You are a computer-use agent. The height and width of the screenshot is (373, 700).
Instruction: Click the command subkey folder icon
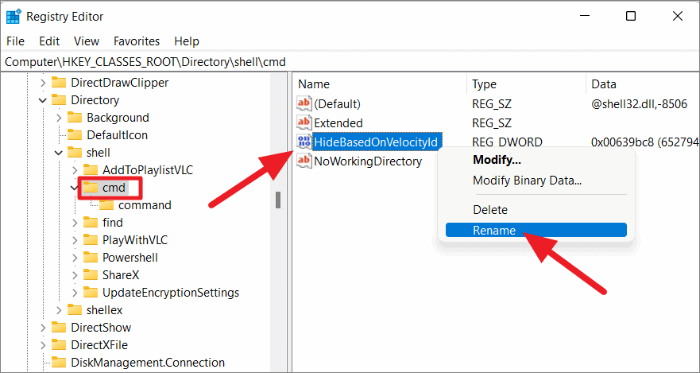coord(106,205)
